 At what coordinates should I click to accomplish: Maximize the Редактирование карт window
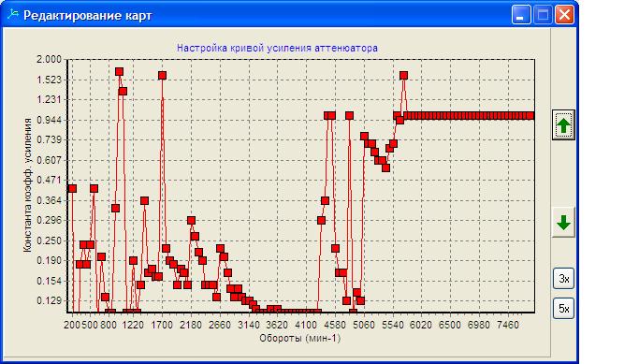point(543,15)
